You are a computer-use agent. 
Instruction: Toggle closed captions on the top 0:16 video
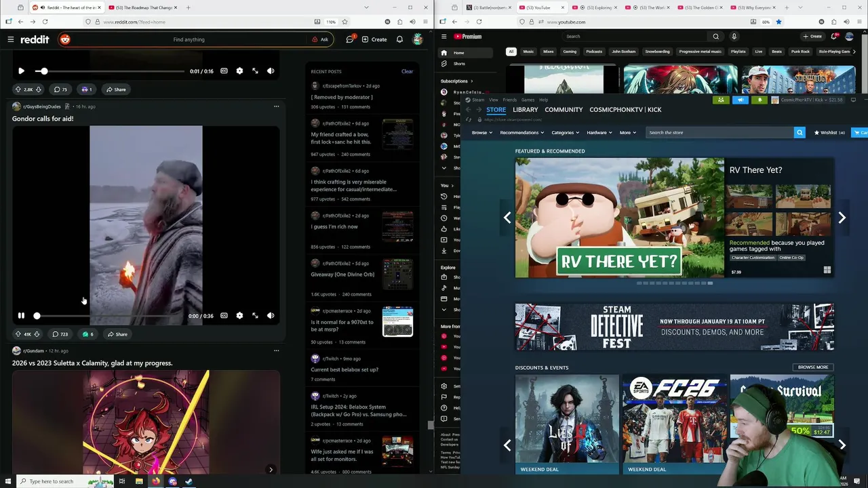tap(224, 70)
